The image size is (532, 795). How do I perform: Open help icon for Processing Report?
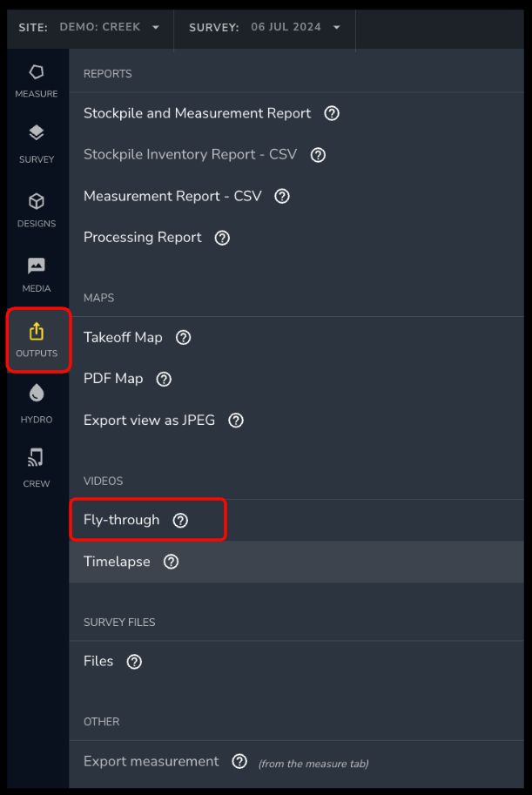[222, 238]
